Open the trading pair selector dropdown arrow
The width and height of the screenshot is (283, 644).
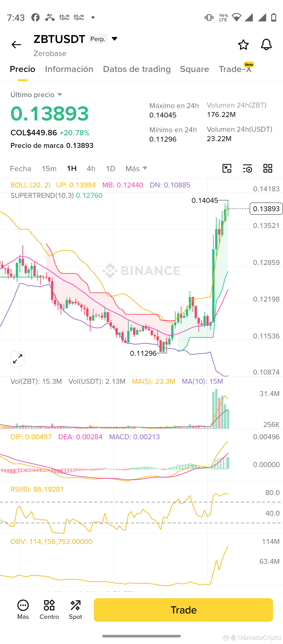pyautogui.click(x=115, y=39)
